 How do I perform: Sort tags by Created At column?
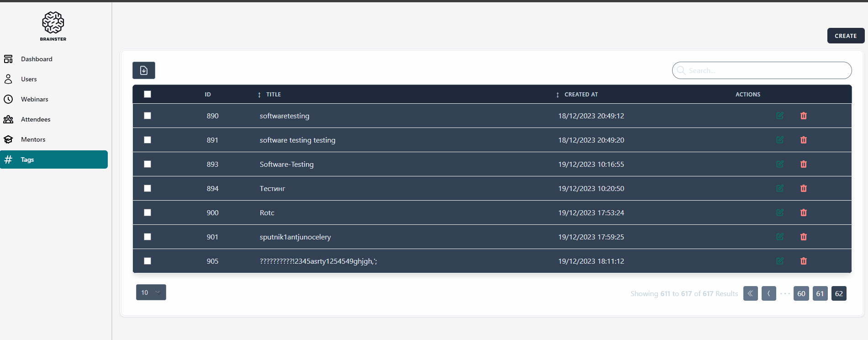(580, 95)
